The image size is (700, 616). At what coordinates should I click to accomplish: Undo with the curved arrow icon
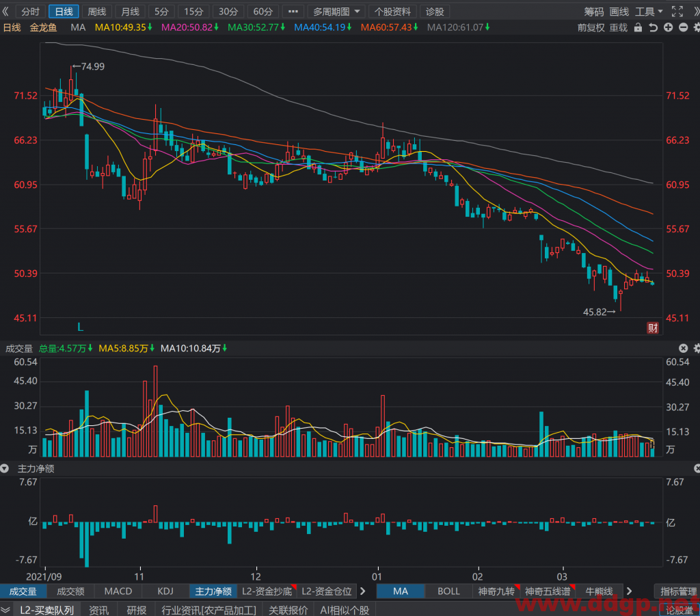pyautogui.click(x=653, y=27)
